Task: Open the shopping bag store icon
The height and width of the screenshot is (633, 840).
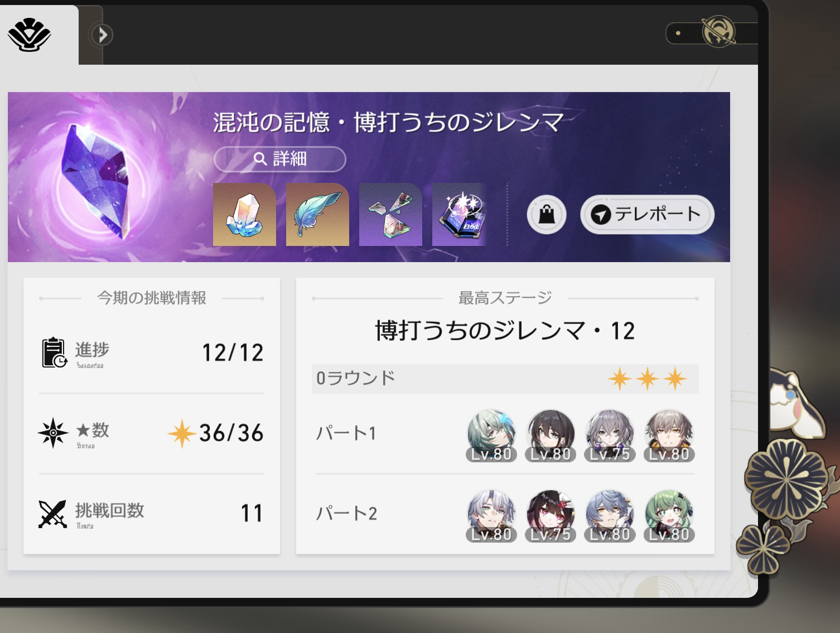Action: point(547,215)
